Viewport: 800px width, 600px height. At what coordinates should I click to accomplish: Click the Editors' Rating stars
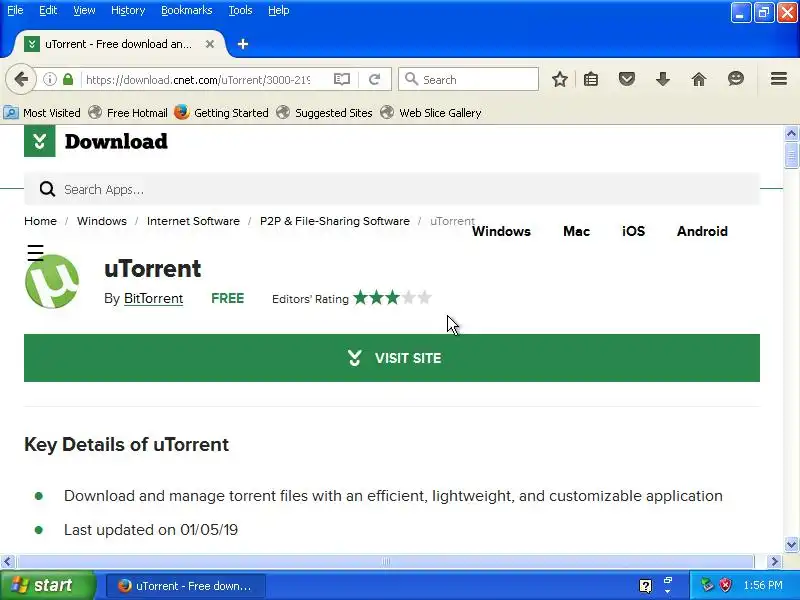tap(392, 297)
